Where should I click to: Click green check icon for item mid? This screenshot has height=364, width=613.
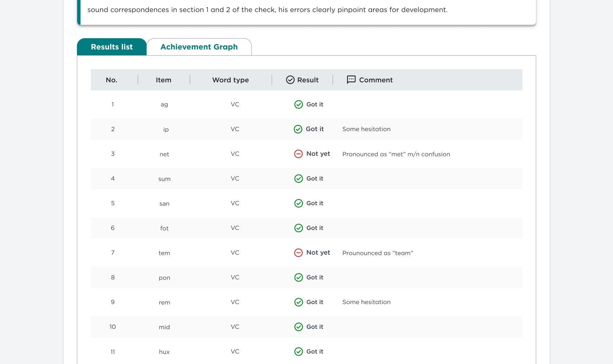pos(299,327)
